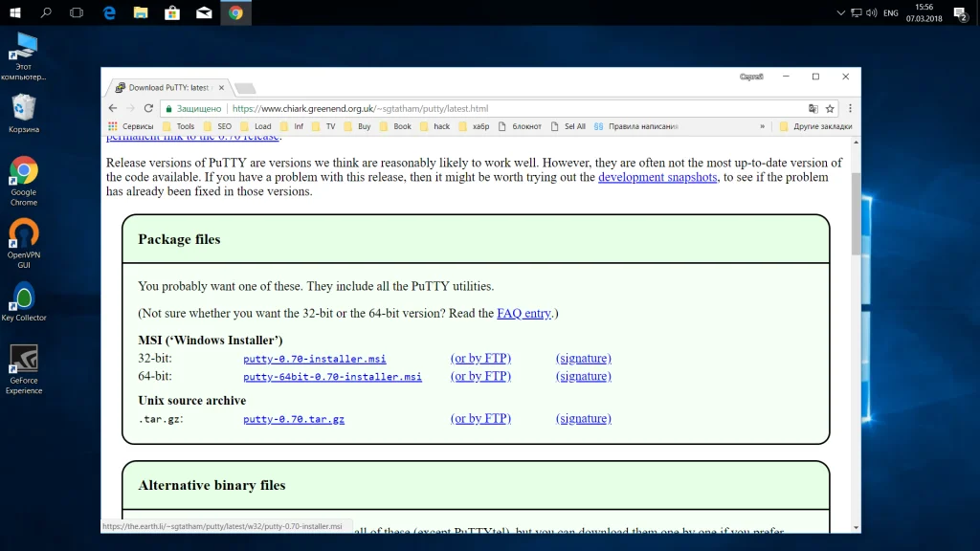Image resolution: width=980 pixels, height=551 pixels.
Task: Expand hidden bookmarks overflow chevron
Action: coord(763,126)
